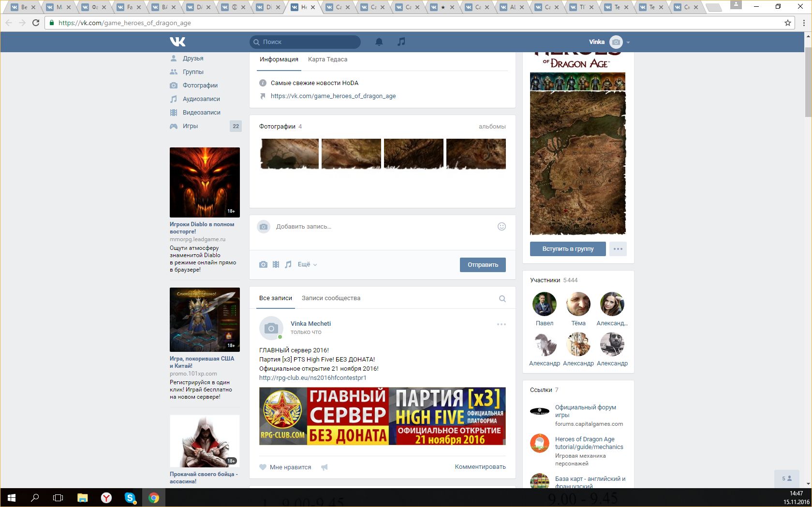
Task: Join group with Вступить в группу
Action: [x=568, y=249]
